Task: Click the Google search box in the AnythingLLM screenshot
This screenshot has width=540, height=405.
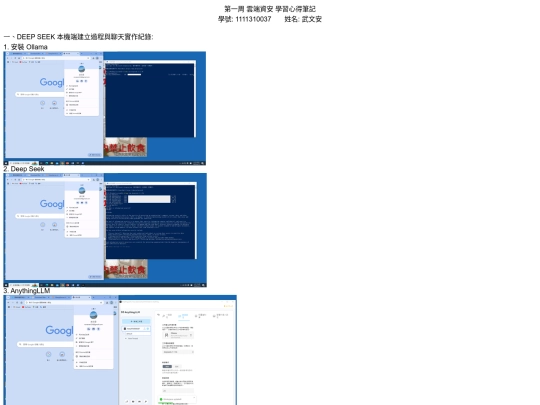Action: [x=45, y=344]
